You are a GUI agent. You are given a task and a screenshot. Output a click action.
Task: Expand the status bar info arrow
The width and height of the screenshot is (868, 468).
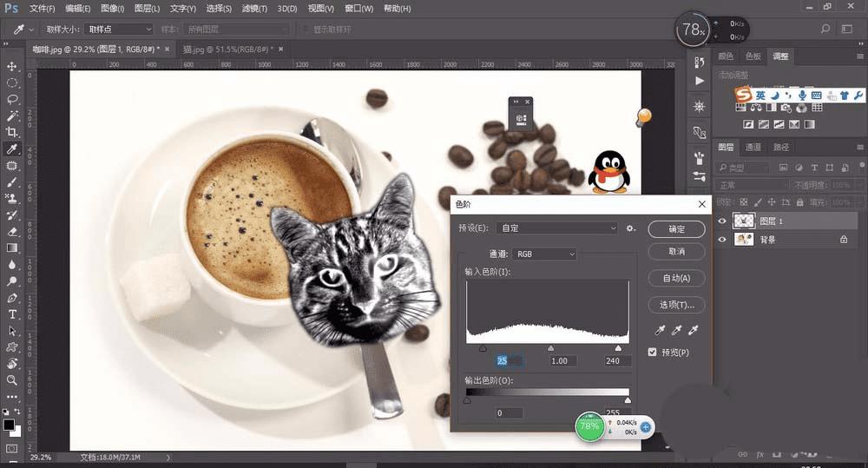168,458
